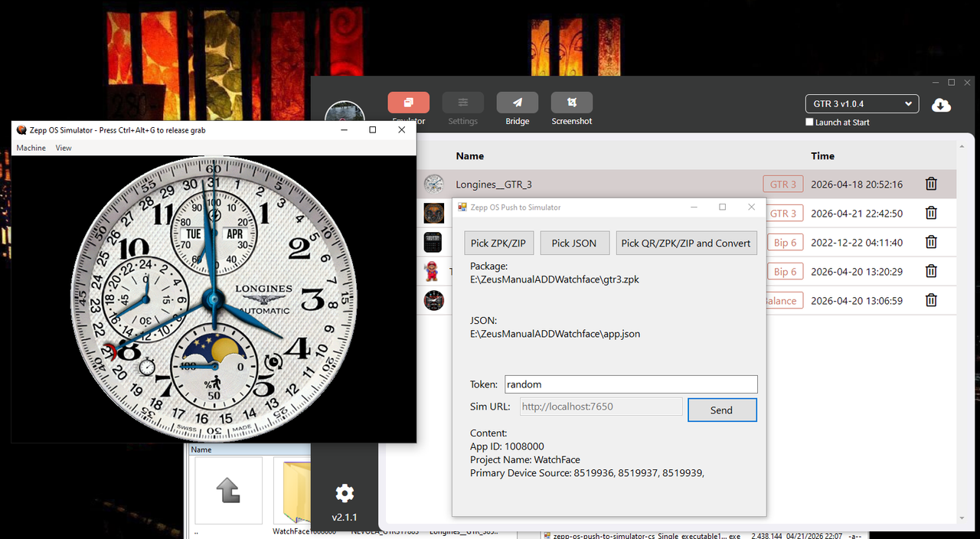Delete the entry dated 2026-04-21 22:42:50
The image size is (980, 539).
coord(931,213)
